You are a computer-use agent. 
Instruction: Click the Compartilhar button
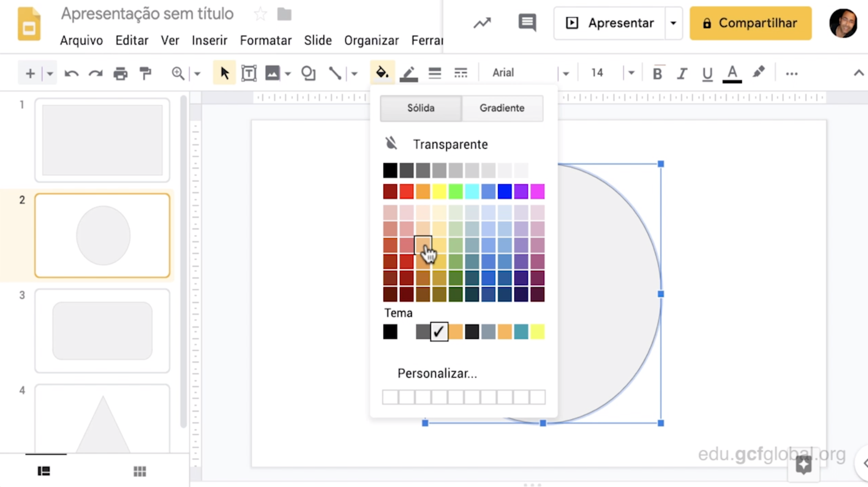tap(750, 23)
